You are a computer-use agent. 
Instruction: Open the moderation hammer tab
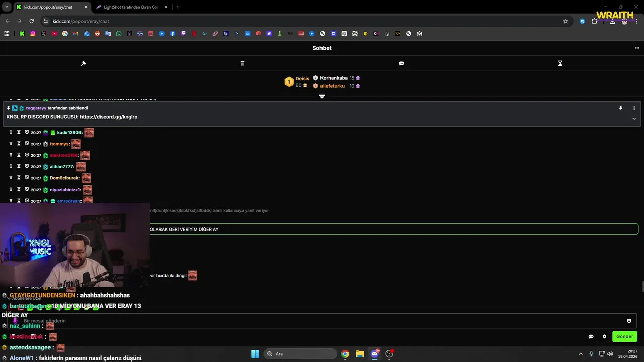click(x=84, y=63)
